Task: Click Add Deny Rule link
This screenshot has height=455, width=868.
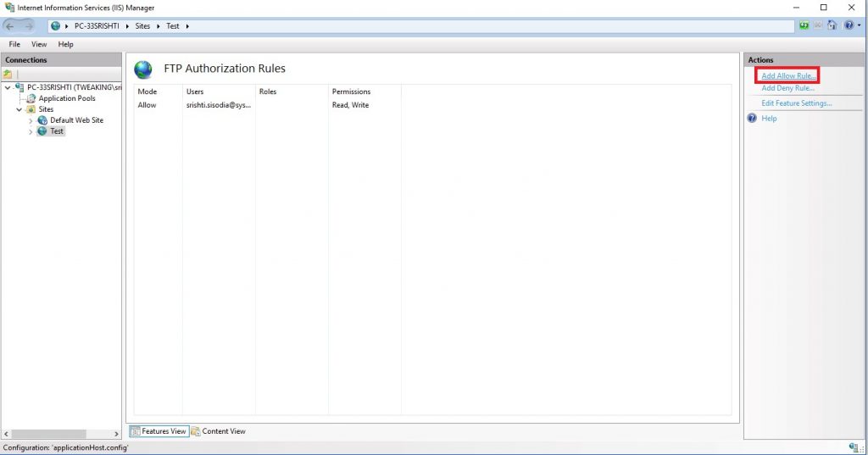Action: (787, 88)
